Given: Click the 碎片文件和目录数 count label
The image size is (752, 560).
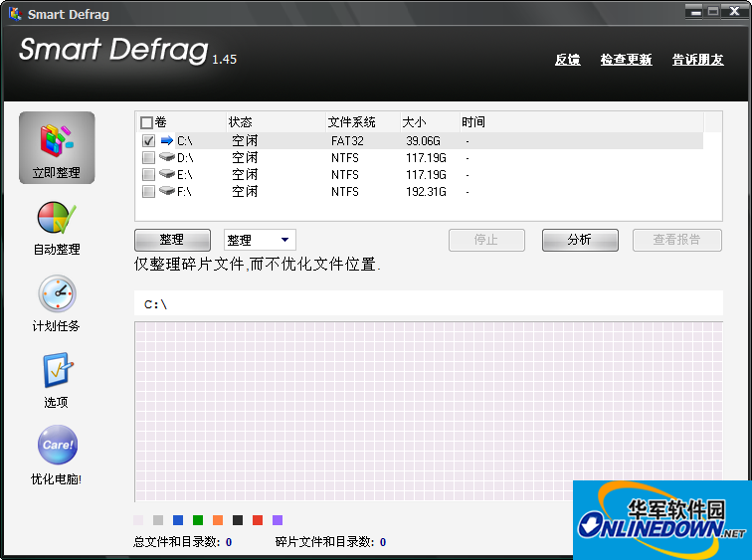Looking at the screenshot, I should pos(324,542).
